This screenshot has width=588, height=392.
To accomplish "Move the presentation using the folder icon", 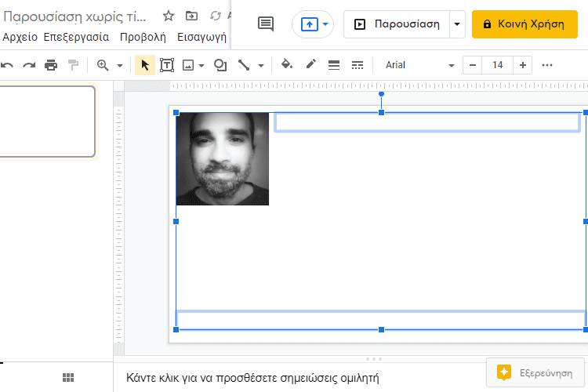I will 191,16.
